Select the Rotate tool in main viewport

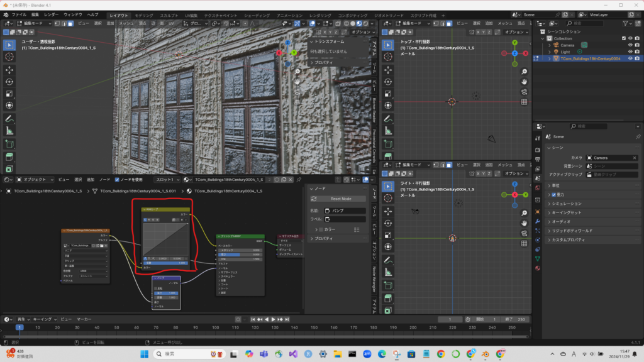pyautogui.click(x=9, y=81)
